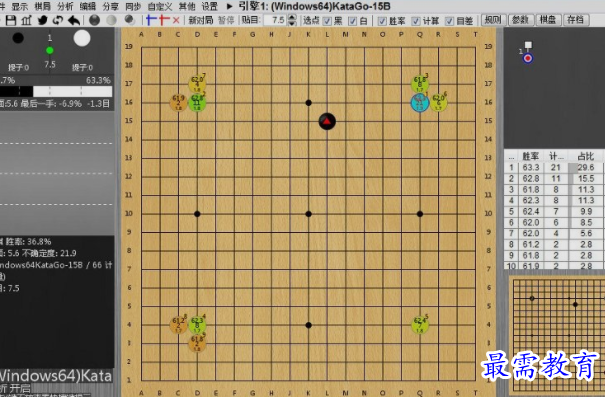Pick the 61.9 orange candidate at C16
The height and width of the screenshot is (397, 605).
point(178,103)
